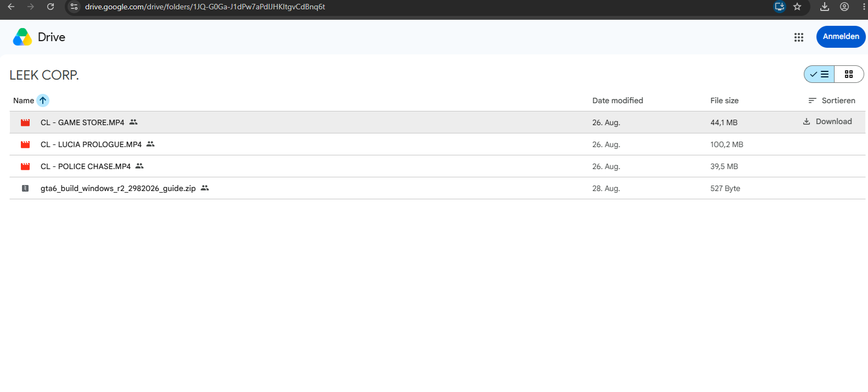Viewport: 868px width, 392px height.
Task: Click the shared icon next to CL - GAME STORE.MP4
Action: 133,122
